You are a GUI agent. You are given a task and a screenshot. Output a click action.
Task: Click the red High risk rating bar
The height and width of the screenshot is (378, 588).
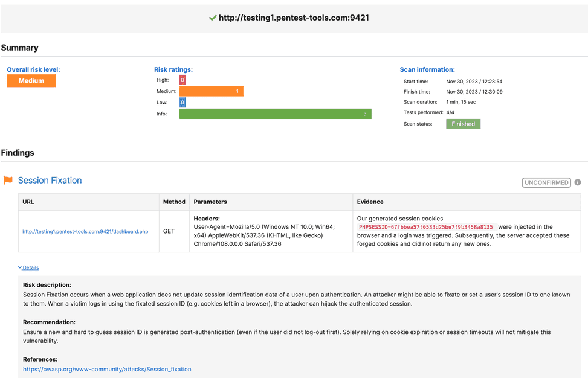[x=183, y=80]
